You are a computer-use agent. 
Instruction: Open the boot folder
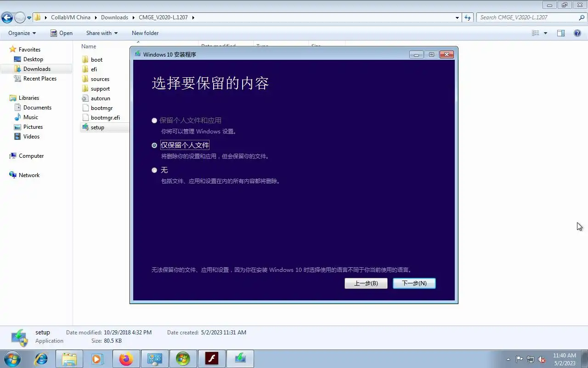pyautogui.click(x=92, y=60)
